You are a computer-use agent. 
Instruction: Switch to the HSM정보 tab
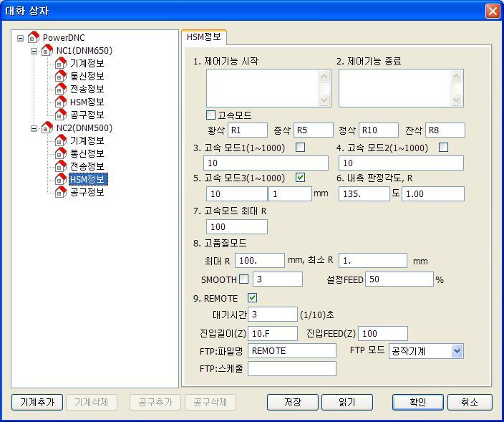pos(204,37)
